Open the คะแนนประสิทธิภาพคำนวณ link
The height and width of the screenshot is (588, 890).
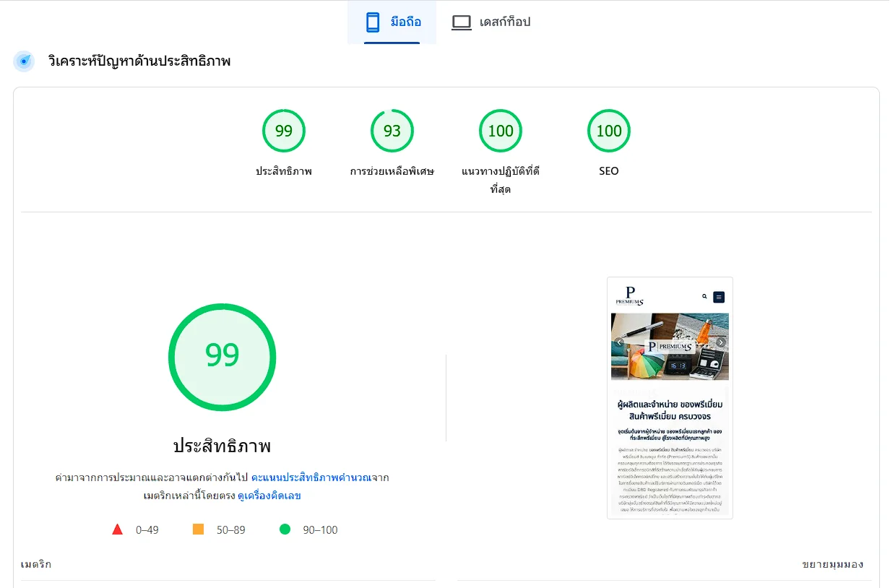(x=311, y=478)
